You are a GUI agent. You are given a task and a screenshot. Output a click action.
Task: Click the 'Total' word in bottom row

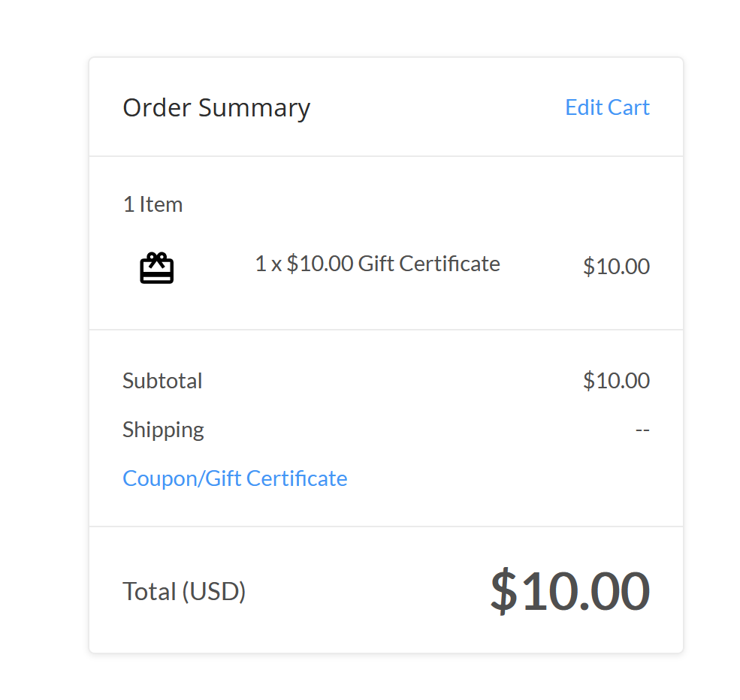point(150,592)
